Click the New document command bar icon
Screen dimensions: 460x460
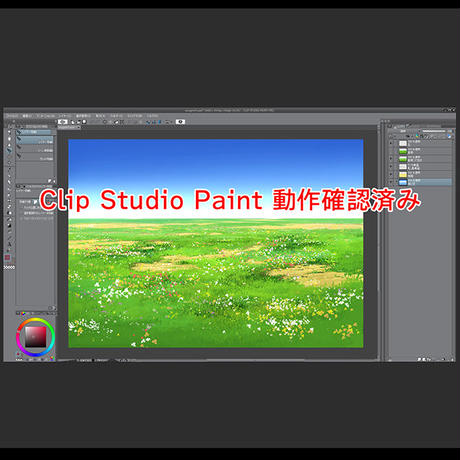tap(73, 122)
